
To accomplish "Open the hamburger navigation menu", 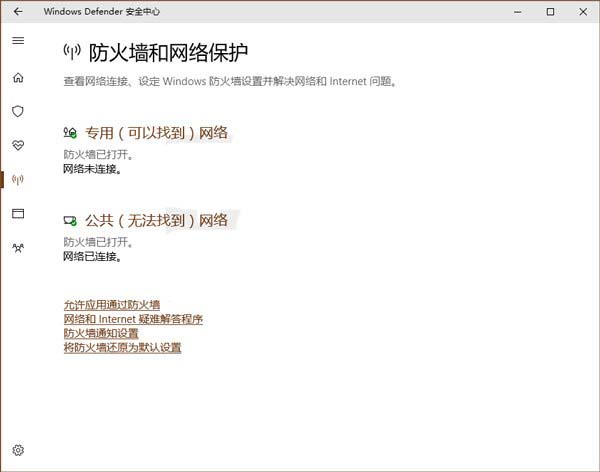I will 18,40.
